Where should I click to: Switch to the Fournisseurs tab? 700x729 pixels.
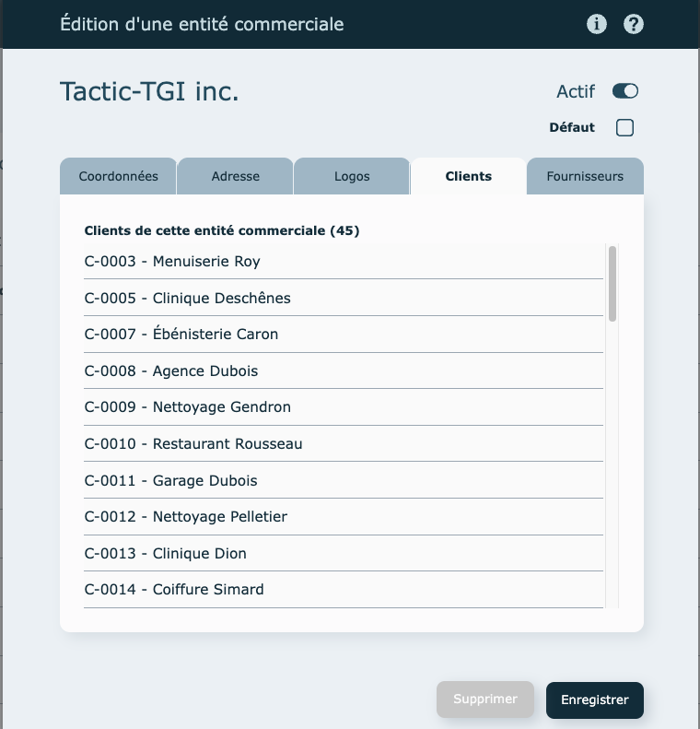click(584, 176)
